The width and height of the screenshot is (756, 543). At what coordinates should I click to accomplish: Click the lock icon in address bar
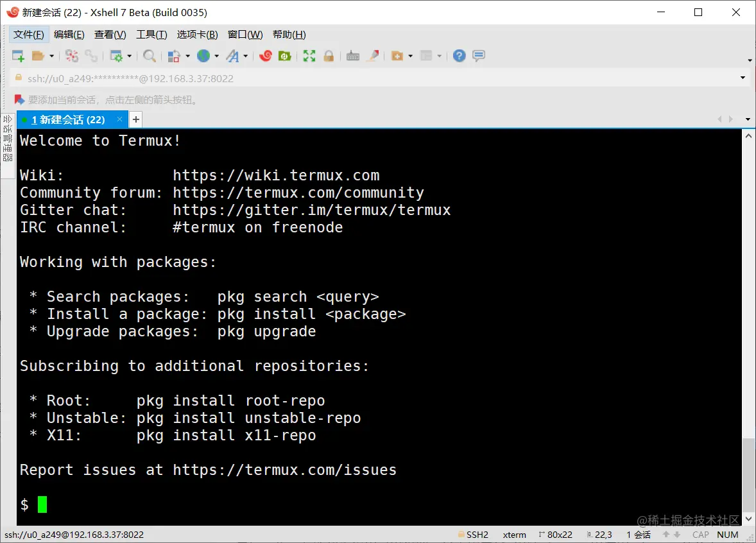19,78
